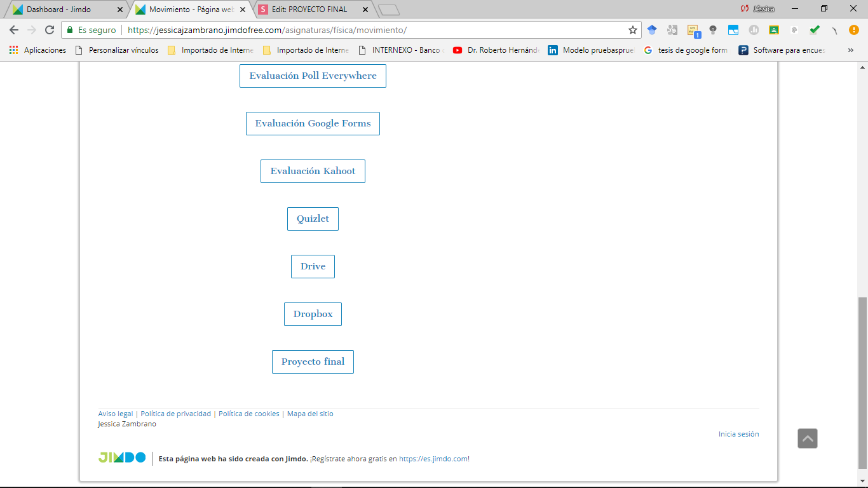Reload the current page
868x488 pixels.
(x=50, y=30)
